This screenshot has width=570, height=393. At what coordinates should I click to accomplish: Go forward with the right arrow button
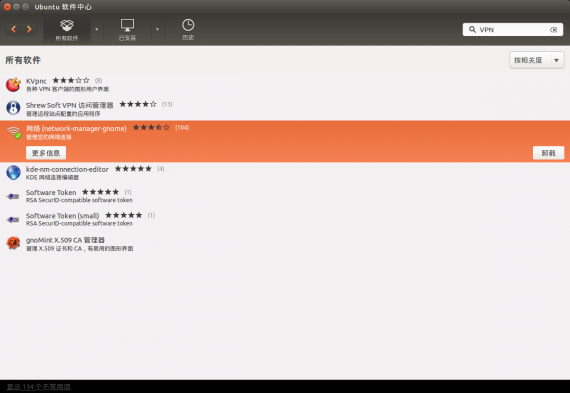pyautogui.click(x=29, y=29)
